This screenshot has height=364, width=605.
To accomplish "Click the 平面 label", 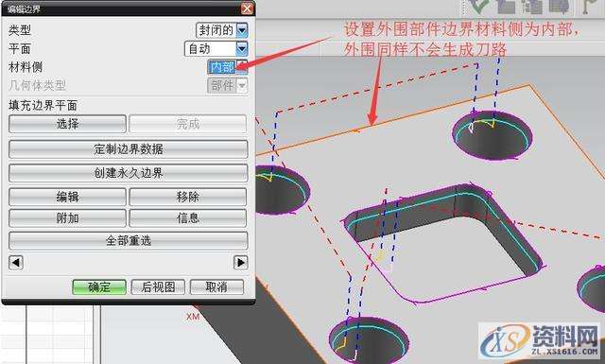I will pyautogui.click(x=20, y=48).
